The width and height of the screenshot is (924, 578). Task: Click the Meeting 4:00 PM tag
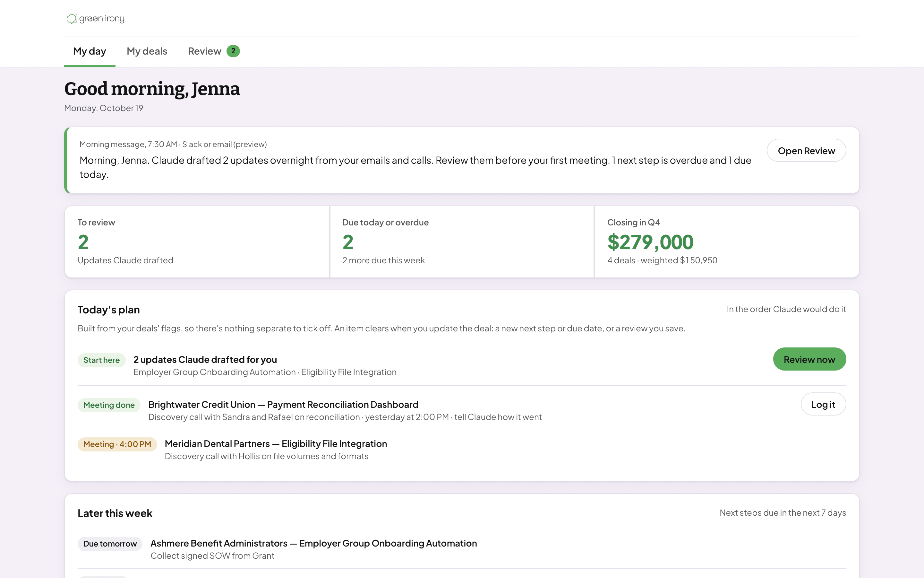click(x=117, y=444)
